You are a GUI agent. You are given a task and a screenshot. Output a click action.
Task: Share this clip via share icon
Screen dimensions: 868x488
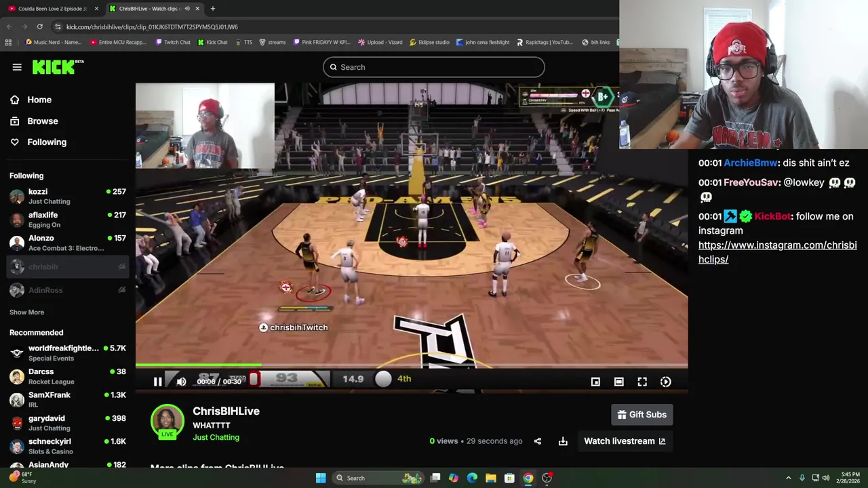pos(537,441)
